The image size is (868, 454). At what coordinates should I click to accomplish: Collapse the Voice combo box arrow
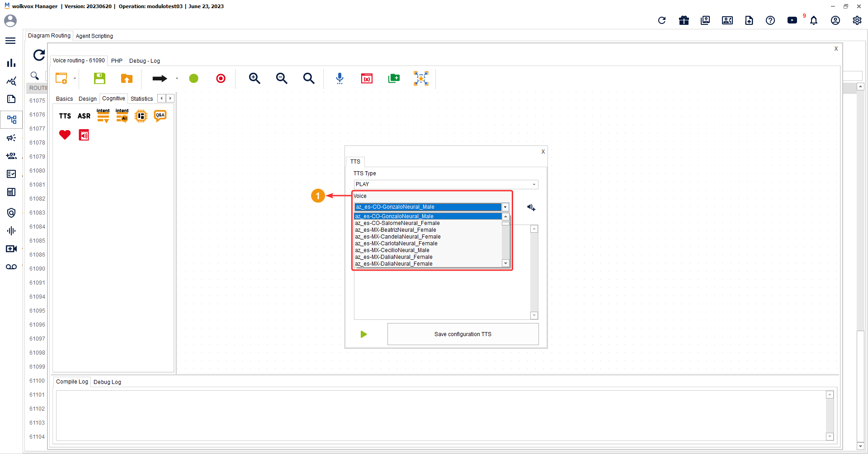pyautogui.click(x=505, y=207)
